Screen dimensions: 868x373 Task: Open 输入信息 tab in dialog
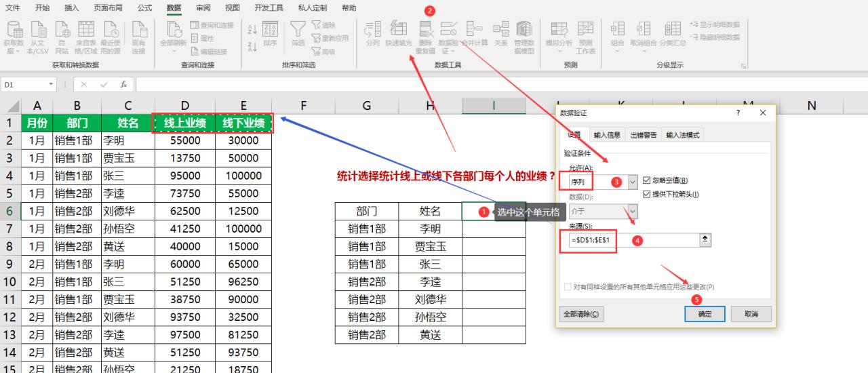[x=607, y=135]
